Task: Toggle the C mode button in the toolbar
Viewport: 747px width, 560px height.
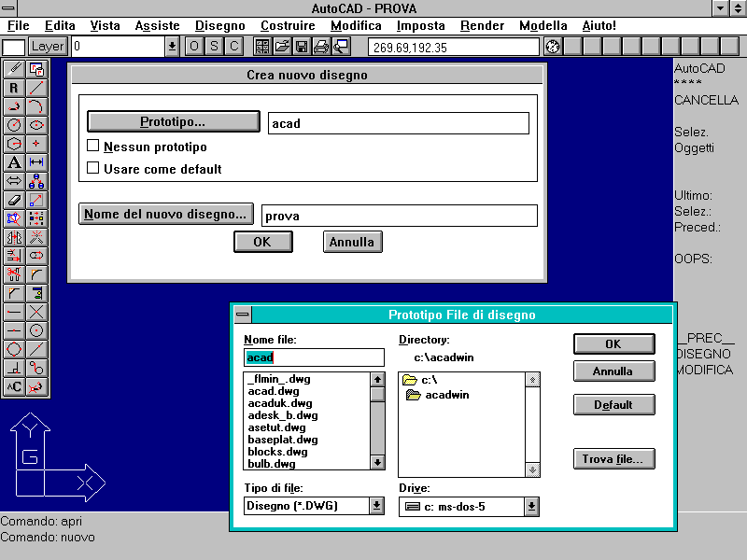Action: 234,47
